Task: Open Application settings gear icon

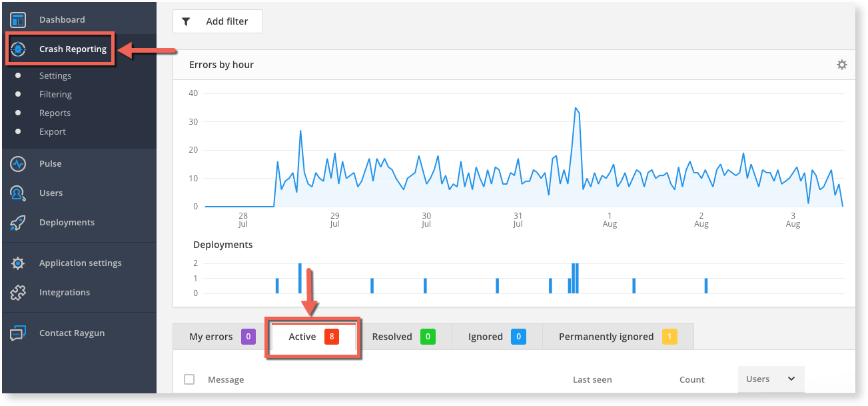Action: pyautogui.click(x=18, y=263)
